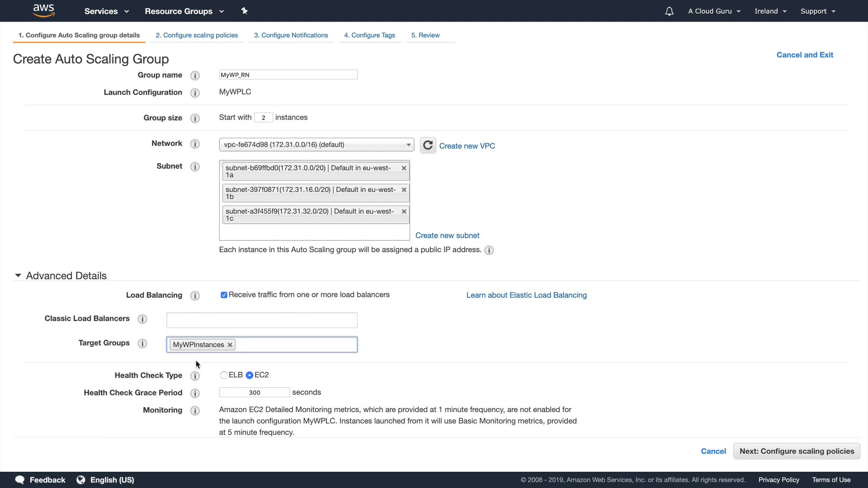Click Next: Configure scaling policies button
868x488 pixels.
pyautogui.click(x=797, y=451)
